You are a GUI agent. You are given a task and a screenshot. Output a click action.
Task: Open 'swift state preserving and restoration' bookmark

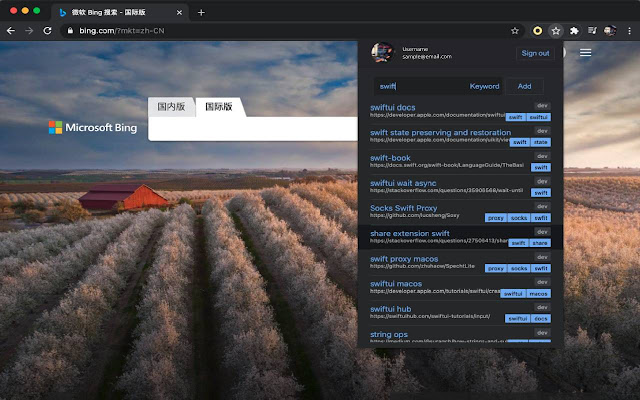[x=440, y=132]
